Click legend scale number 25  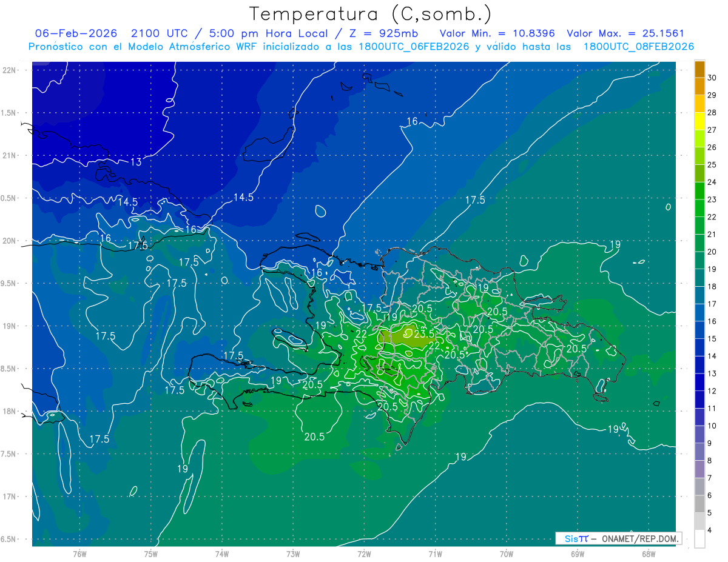[x=712, y=165]
